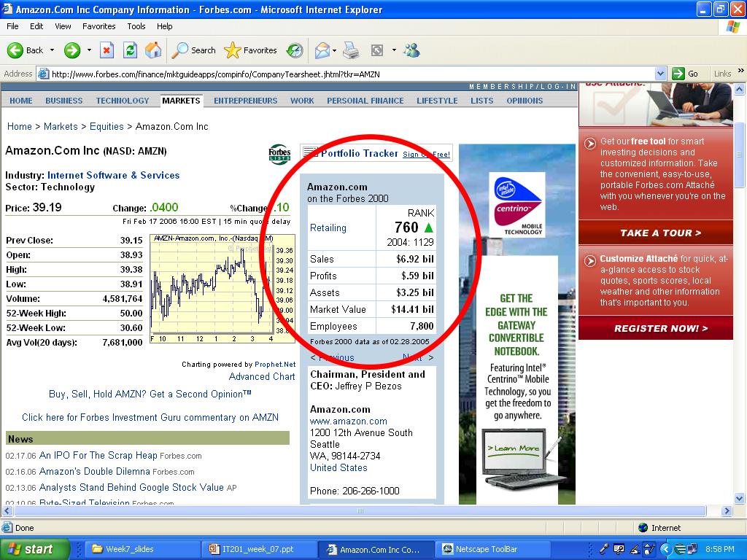747x560 pixels.
Task: Click the address bar URL field
Action: [x=352, y=74]
